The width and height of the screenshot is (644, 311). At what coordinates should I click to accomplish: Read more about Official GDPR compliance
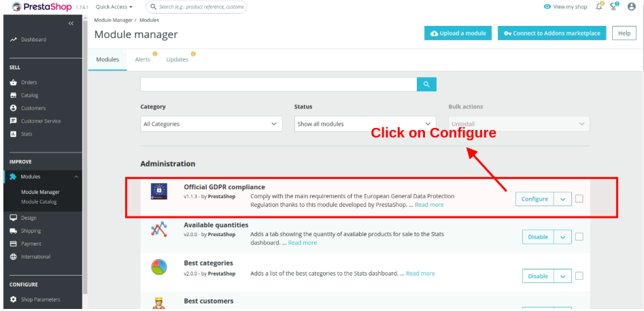click(429, 205)
